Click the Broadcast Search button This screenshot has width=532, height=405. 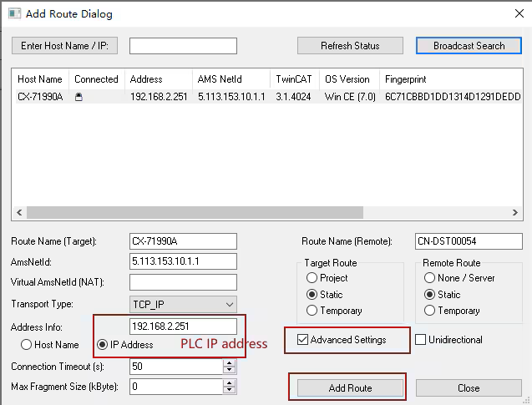pyautogui.click(x=469, y=46)
